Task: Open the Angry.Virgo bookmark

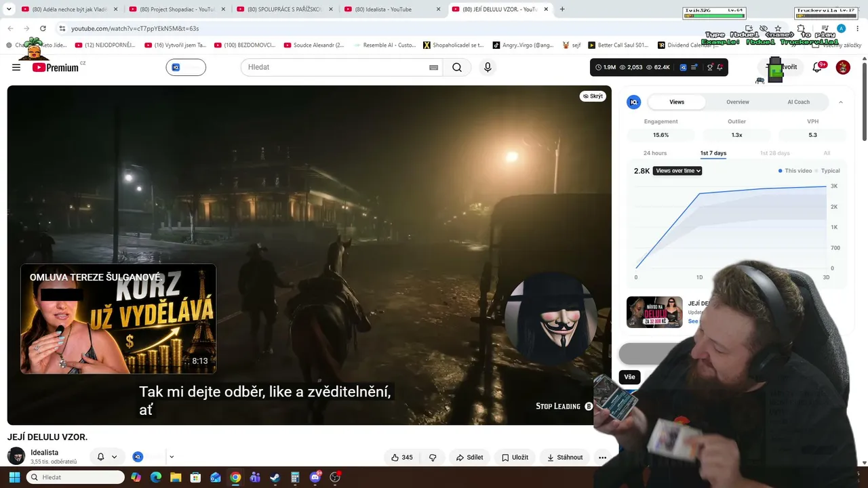Action: 523,45
